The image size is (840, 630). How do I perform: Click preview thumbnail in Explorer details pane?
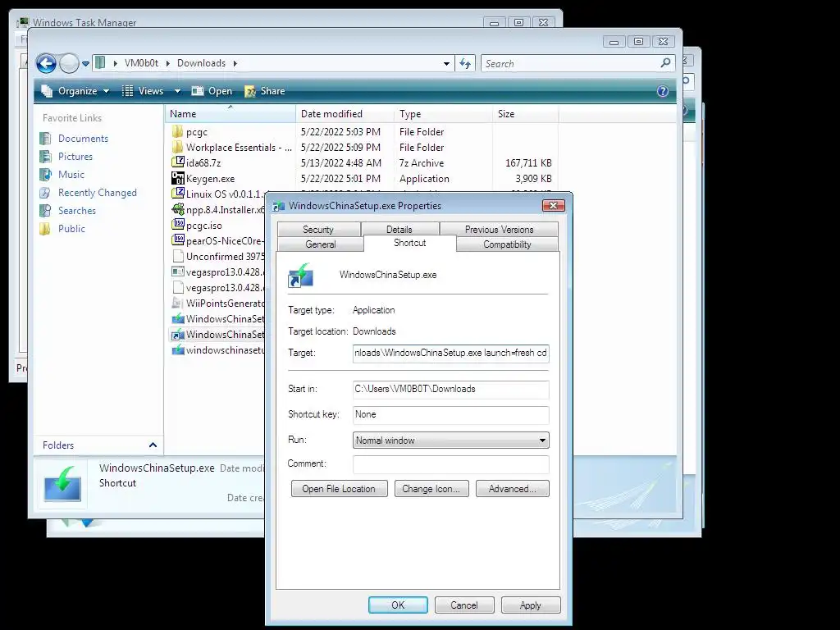pos(62,483)
